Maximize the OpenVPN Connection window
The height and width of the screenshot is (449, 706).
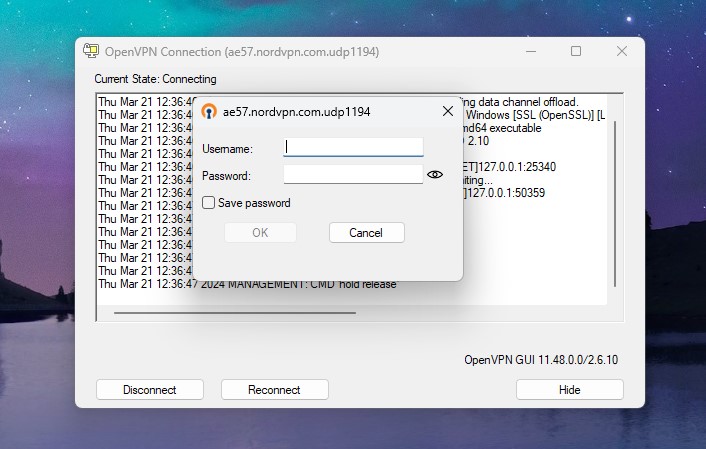[x=576, y=51]
